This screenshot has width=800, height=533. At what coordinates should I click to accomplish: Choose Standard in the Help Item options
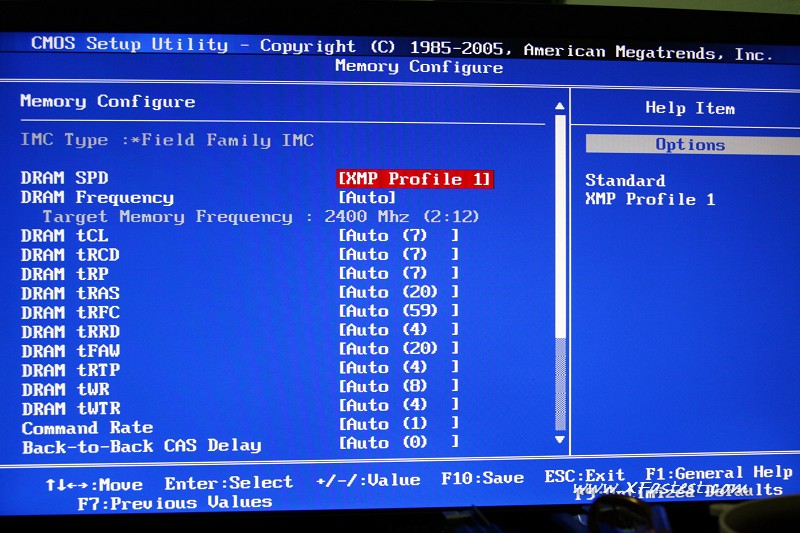[625, 181]
